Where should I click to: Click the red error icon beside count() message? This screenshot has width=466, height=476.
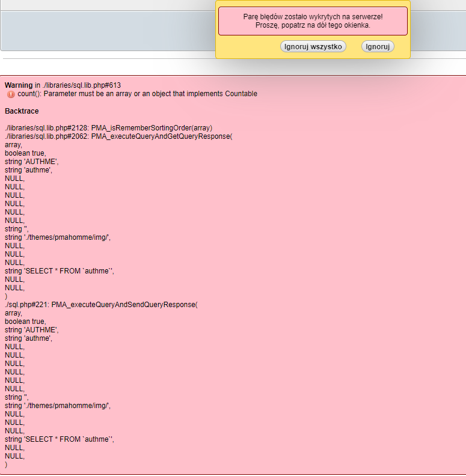pos(11,94)
